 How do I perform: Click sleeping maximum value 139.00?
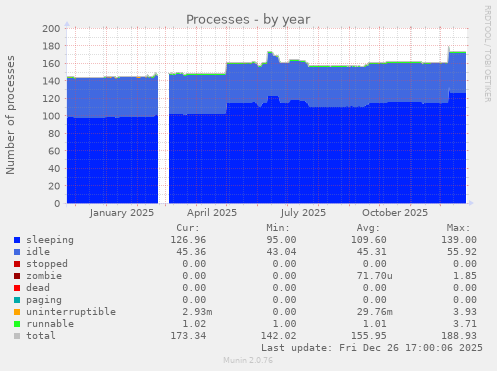coord(459,240)
